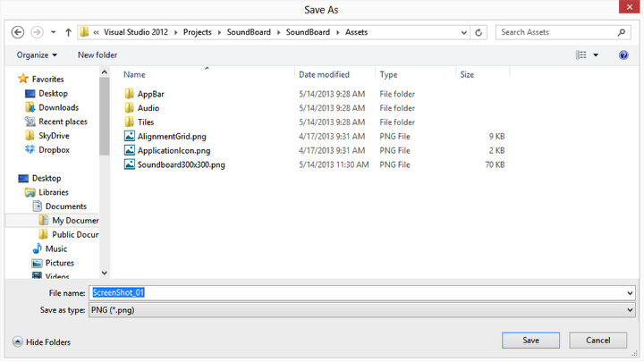Screen dimensions: 644x362
Task: Click the Back navigation arrow
Action: 18,32
